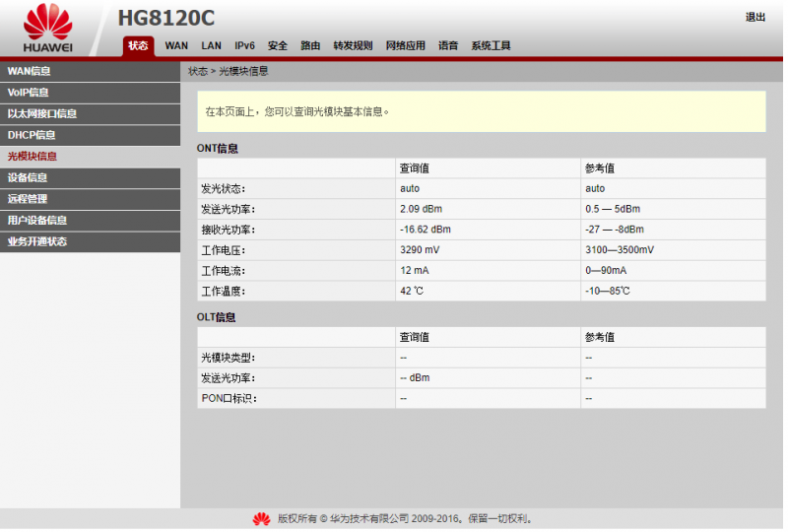Screen dimensions: 788x532
Task: Click the 接收光功率 row label
Action: [229, 230]
